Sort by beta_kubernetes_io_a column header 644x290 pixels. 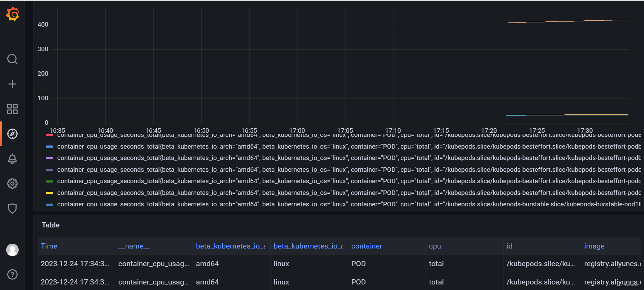231,246
